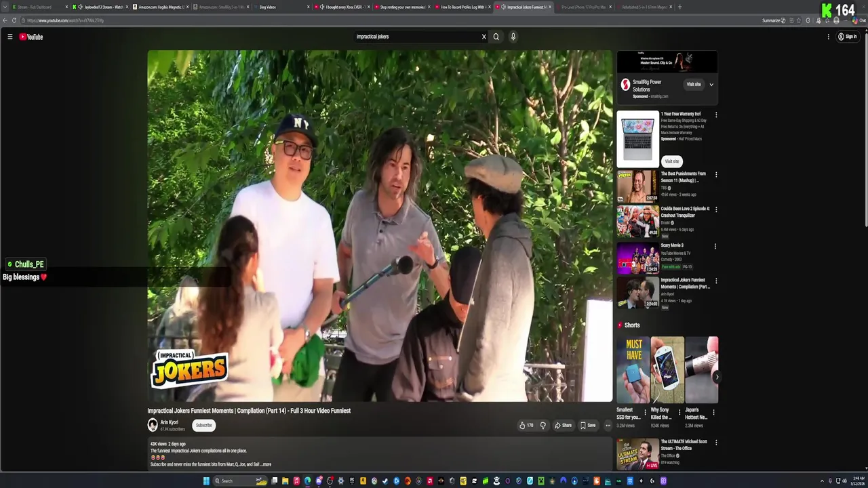Image resolution: width=868 pixels, height=488 pixels.
Task: Open the Why Sony Killed short
Action: pos(667,370)
